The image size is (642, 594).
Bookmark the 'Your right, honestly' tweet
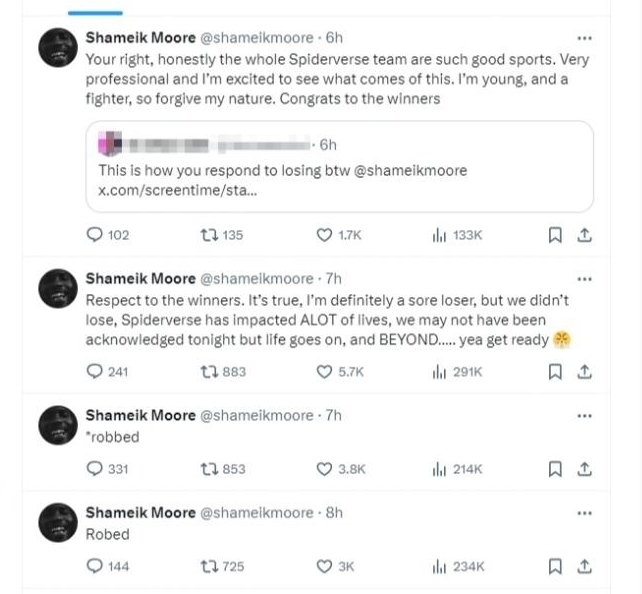click(555, 235)
